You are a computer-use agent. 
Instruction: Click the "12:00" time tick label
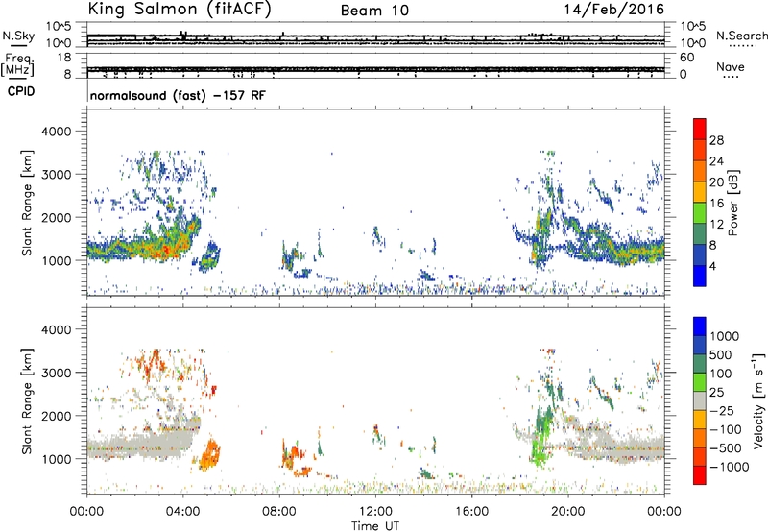tap(375, 512)
